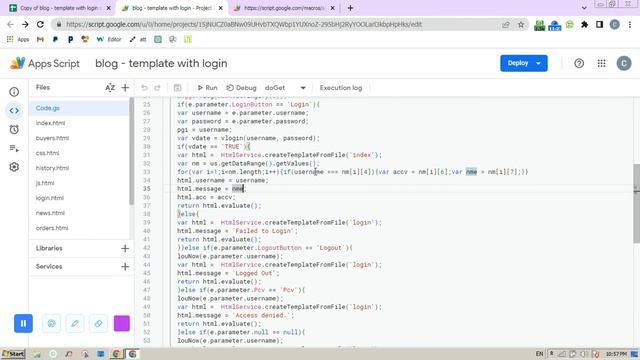Open the js.html file
This screenshot has width=640, height=360.
79,183
